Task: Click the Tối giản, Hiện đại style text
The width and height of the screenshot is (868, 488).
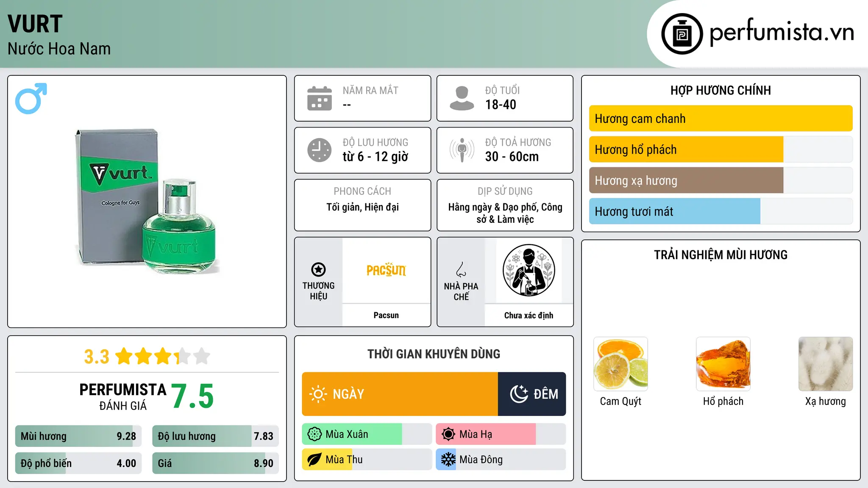Action: 362,207
